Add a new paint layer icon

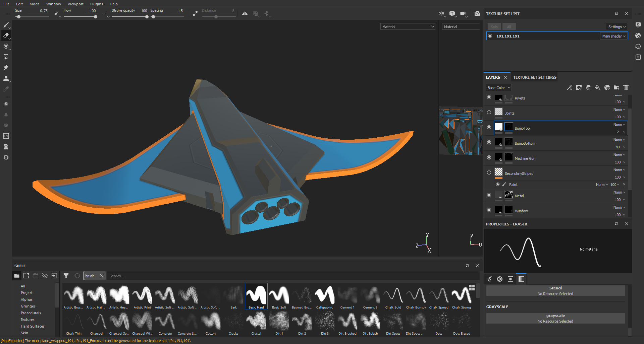[588, 87]
